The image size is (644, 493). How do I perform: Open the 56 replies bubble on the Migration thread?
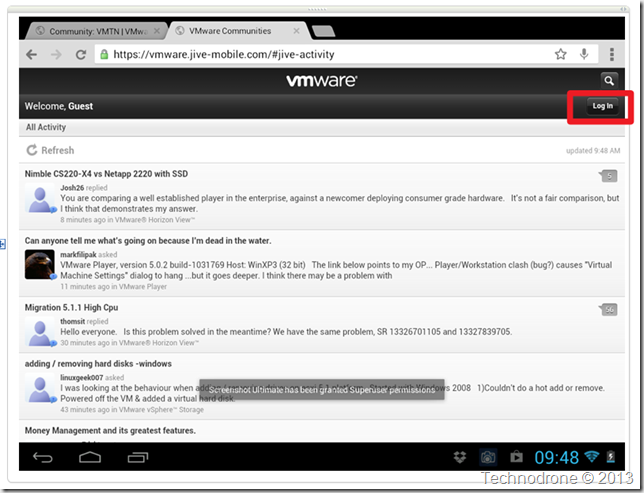click(x=608, y=310)
